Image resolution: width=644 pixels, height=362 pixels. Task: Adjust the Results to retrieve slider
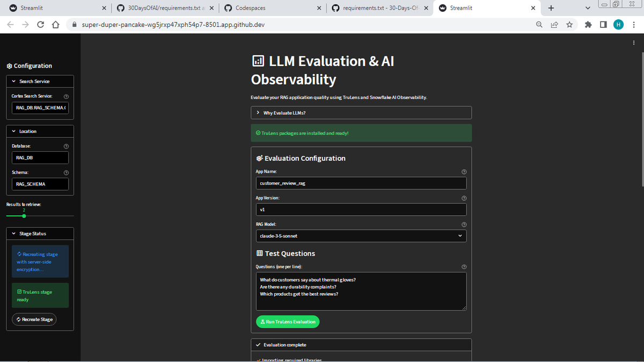click(24, 216)
